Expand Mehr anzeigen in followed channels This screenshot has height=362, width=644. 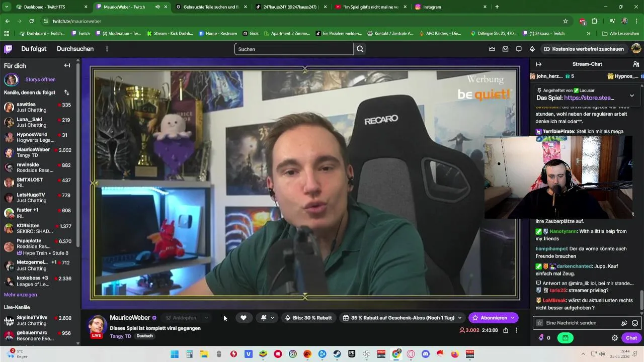[20, 295]
